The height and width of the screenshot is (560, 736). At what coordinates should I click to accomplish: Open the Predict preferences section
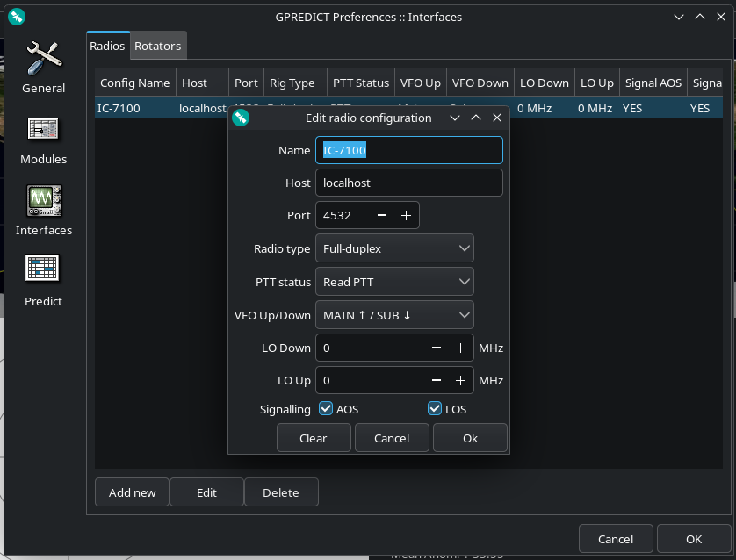43,281
